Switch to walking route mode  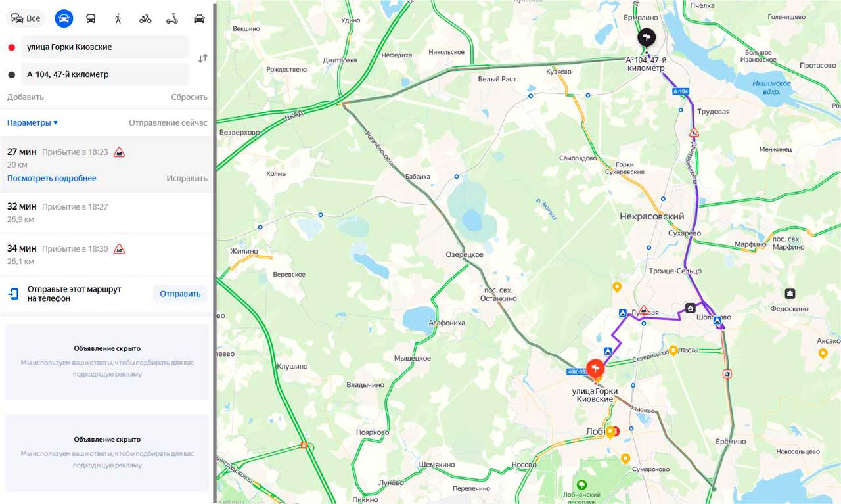tap(118, 18)
